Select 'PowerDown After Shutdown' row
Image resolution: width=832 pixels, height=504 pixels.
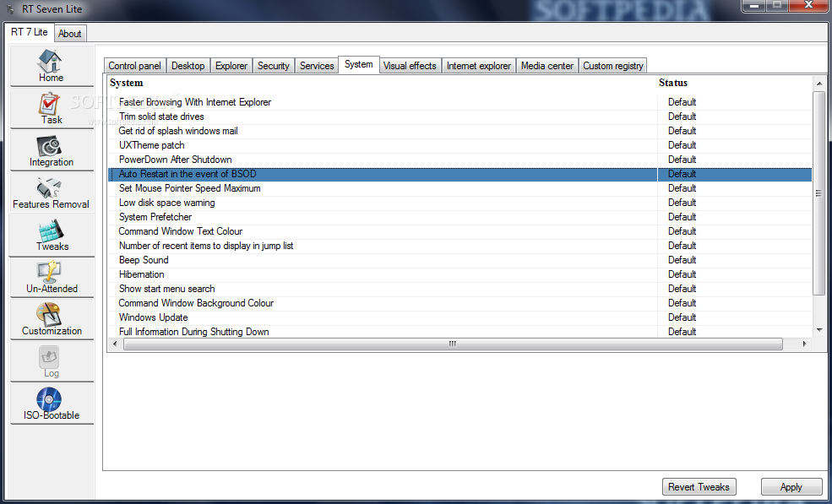coord(460,160)
